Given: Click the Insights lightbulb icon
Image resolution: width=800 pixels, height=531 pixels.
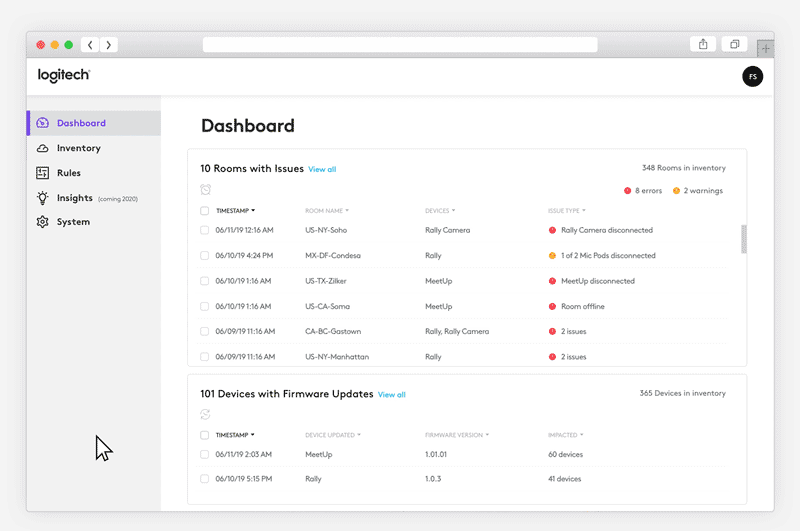Looking at the screenshot, I should (x=42, y=198).
